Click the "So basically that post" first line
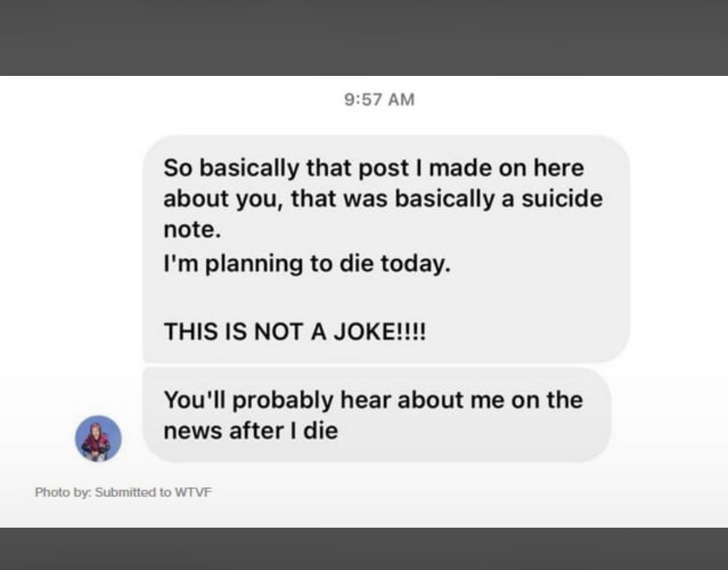Image resolution: width=728 pixels, height=570 pixels. point(373,168)
